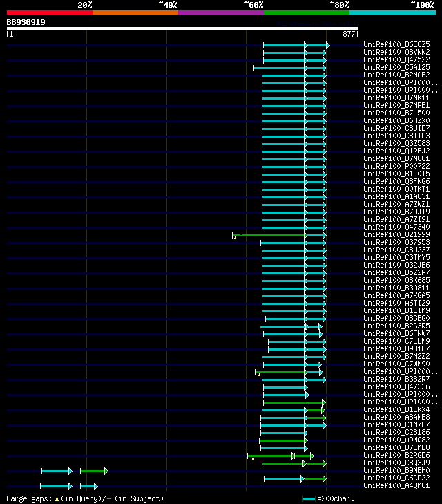Click the UniRef100_A8AKB8 label
The height and width of the screenshot is (504, 442).
click(396, 417)
